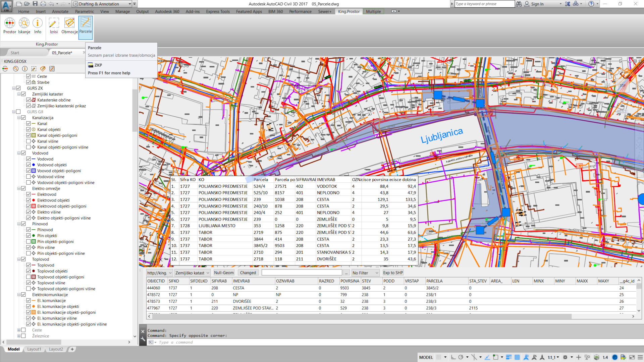
Task: Expand the Železnice tree node
Action: coord(19,336)
